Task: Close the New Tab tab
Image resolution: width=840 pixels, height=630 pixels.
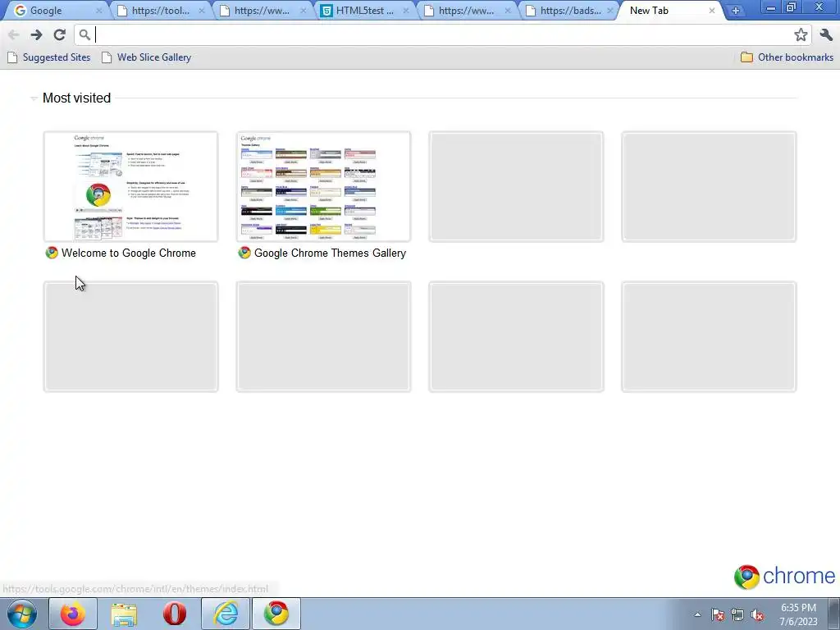Action: 712,10
